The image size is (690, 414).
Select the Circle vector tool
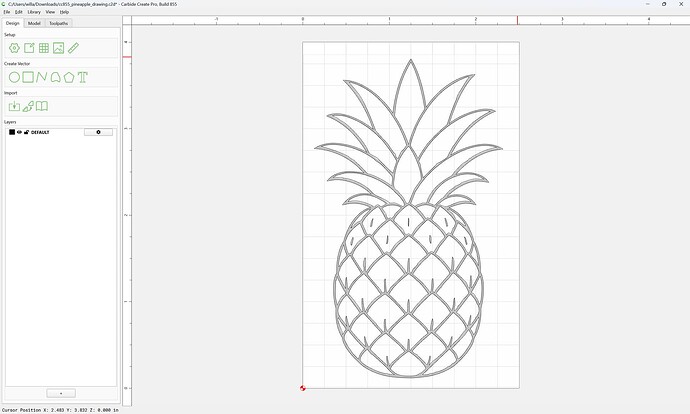point(15,77)
